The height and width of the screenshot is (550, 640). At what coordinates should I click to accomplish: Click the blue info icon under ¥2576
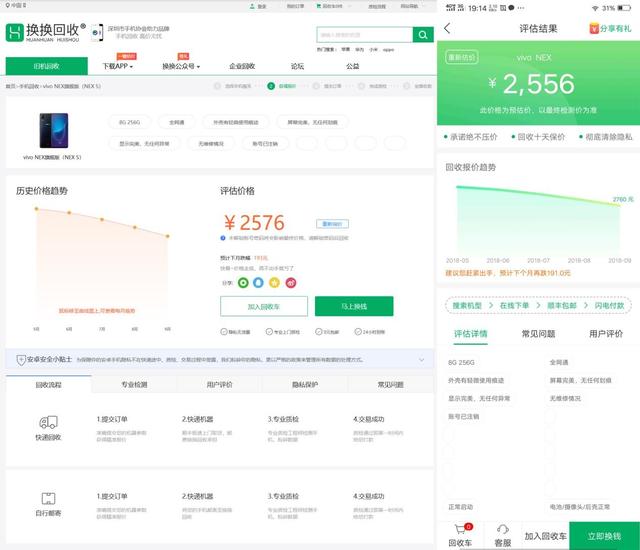tap(223, 238)
